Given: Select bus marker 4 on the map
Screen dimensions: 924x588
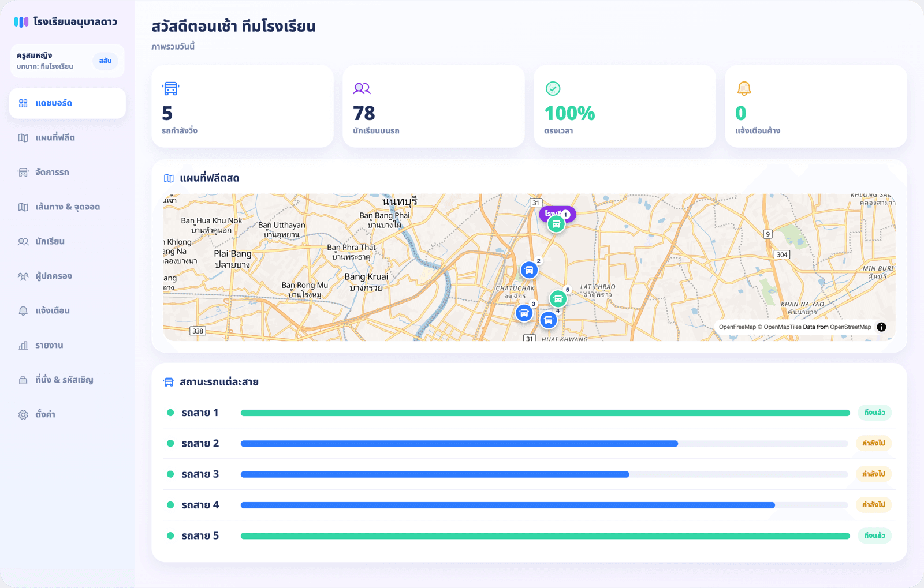Looking at the screenshot, I should (x=549, y=320).
